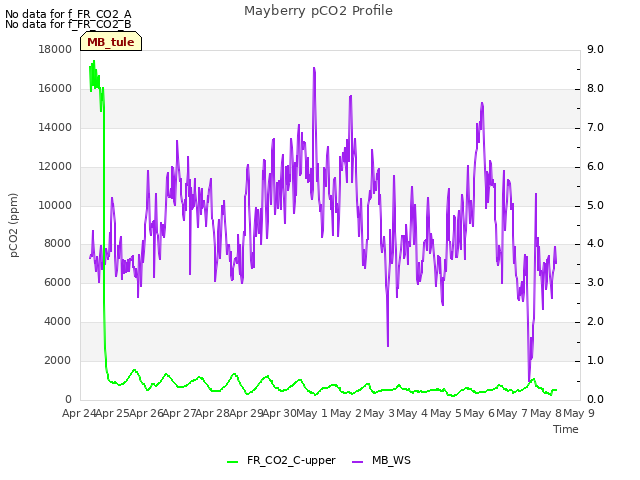Click the 6.0 right axis tick label
Image resolution: width=640 pixels, height=480 pixels.
coord(595,167)
